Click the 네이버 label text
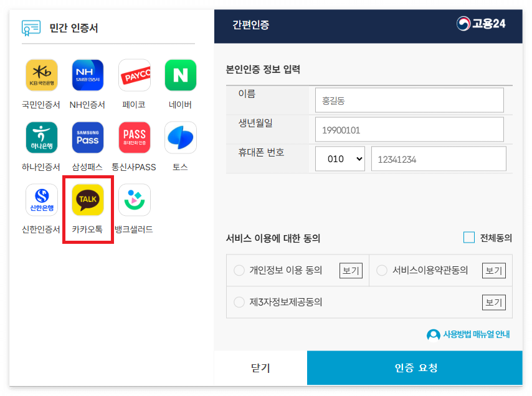Viewport: 532px width, 396px height. pyautogui.click(x=180, y=105)
